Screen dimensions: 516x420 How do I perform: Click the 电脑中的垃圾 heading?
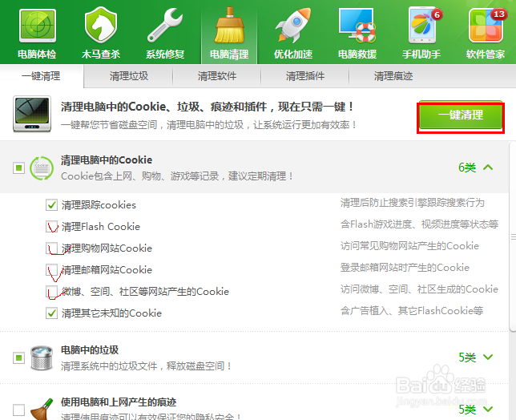pos(90,350)
